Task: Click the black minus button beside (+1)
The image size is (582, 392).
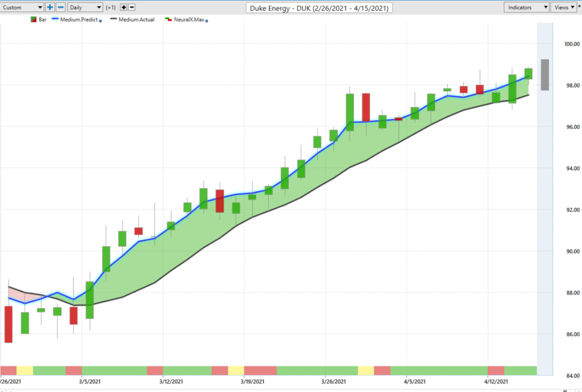Action: 132,7
